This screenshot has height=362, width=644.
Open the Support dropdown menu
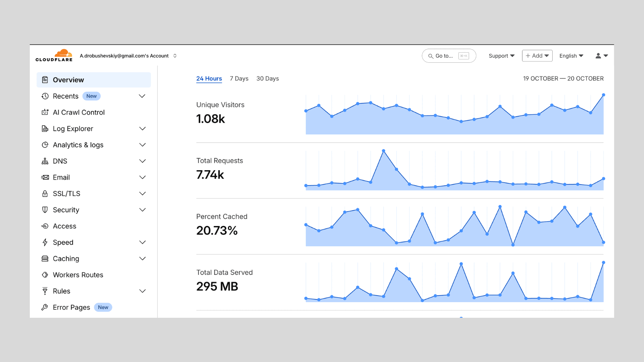tap(502, 56)
